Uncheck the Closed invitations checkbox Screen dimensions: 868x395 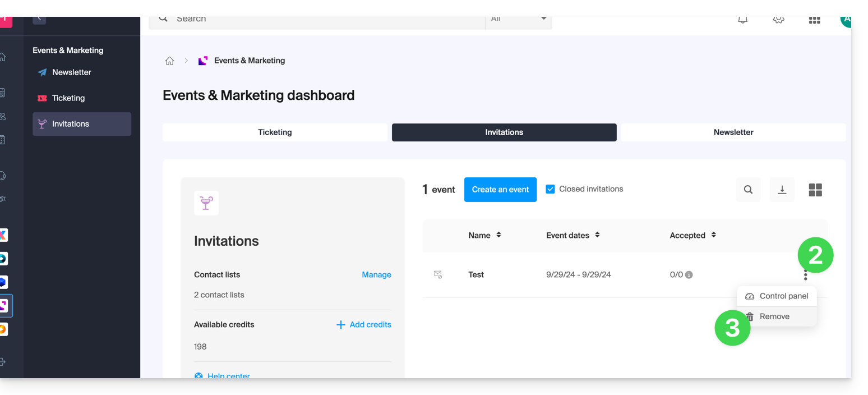[x=550, y=189]
